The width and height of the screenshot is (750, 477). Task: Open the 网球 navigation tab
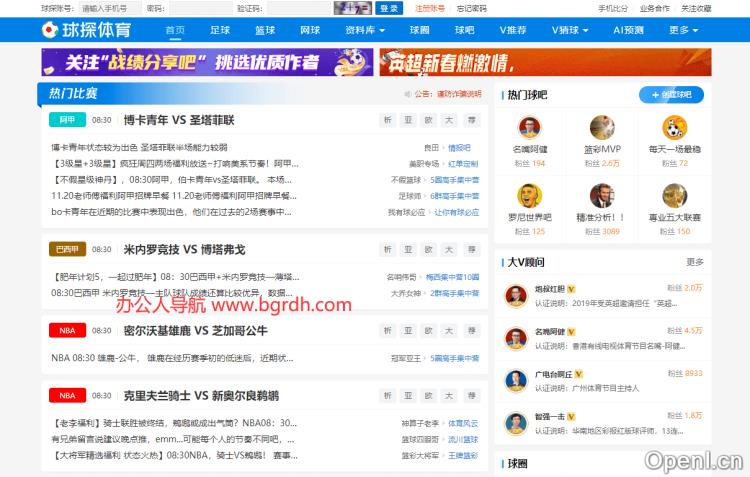click(310, 30)
